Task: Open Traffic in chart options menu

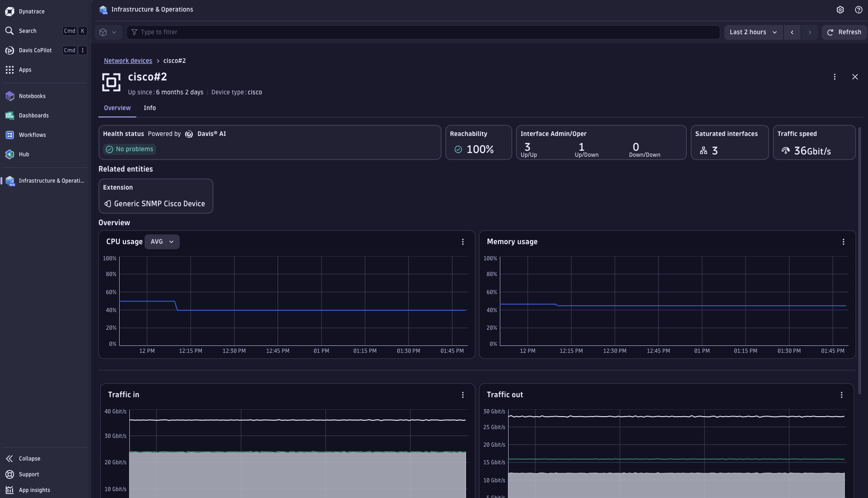Action: [463, 395]
